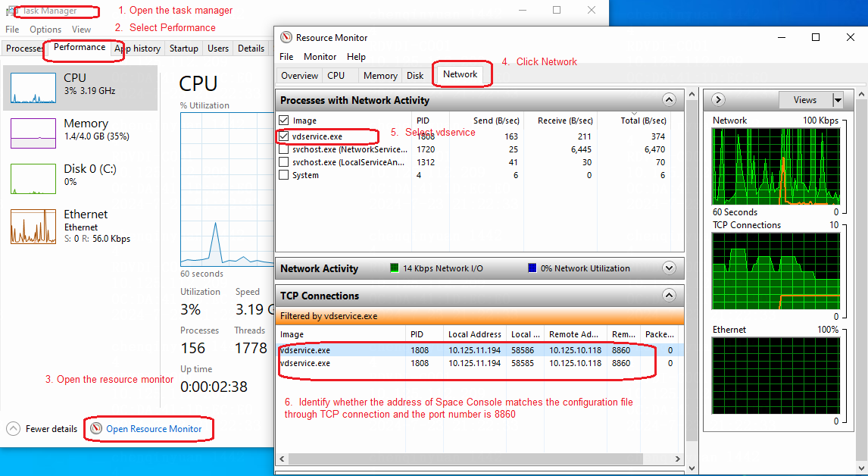The height and width of the screenshot is (476, 868).
Task: Switch to the Disk tab in Resource Monitor
Action: click(415, 76)
